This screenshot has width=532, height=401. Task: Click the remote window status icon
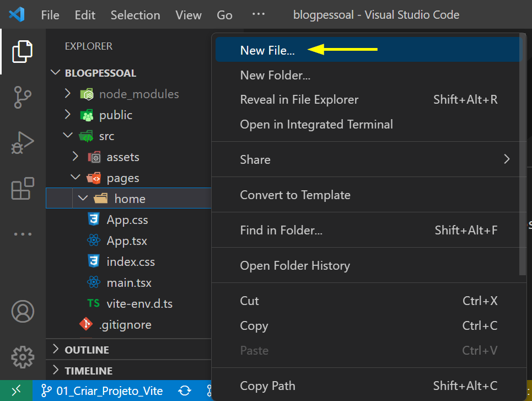click(17, 391)
